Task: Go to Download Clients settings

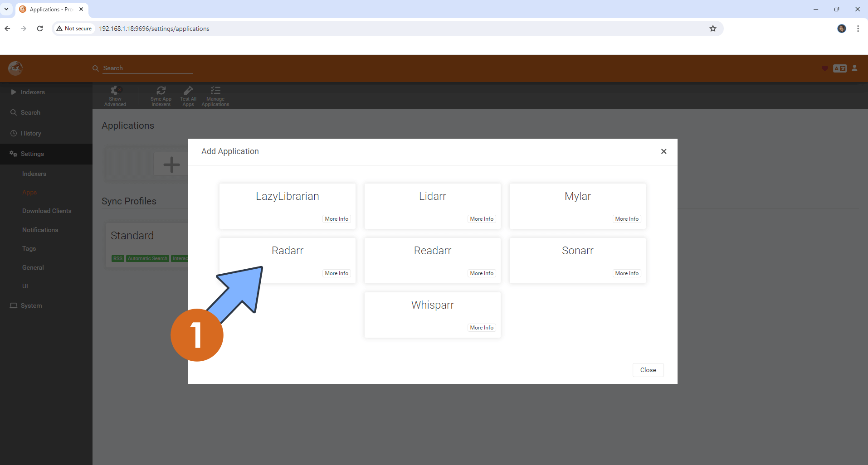Action: (x=47, y=211)
